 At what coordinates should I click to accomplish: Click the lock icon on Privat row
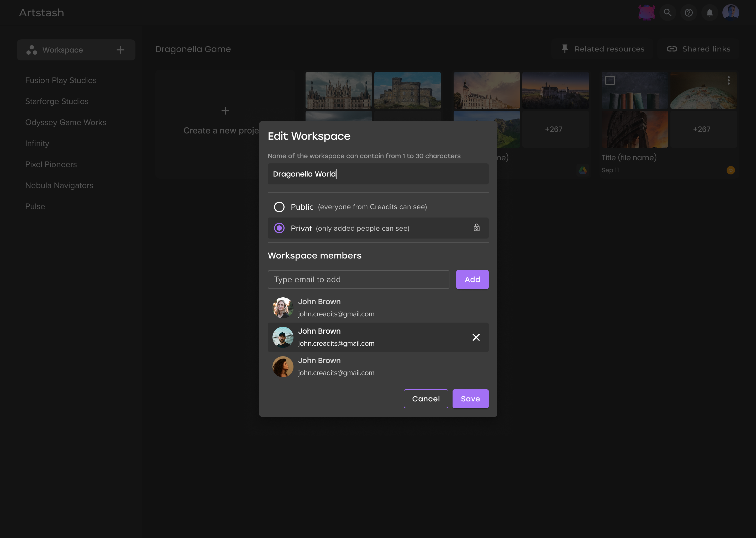pos(476,227)
